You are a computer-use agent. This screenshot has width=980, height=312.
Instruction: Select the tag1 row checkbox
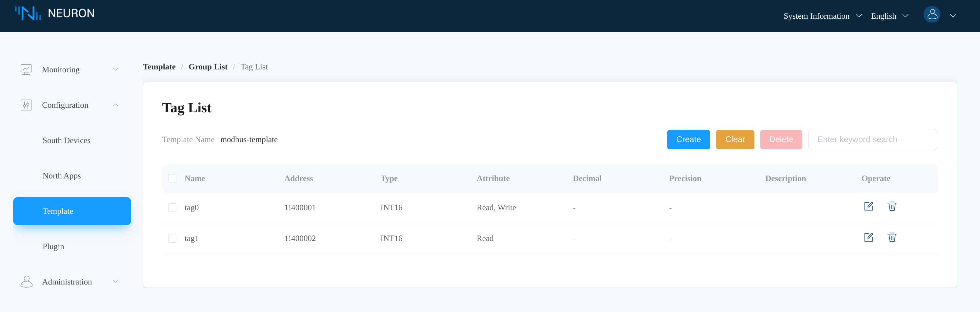172,238
